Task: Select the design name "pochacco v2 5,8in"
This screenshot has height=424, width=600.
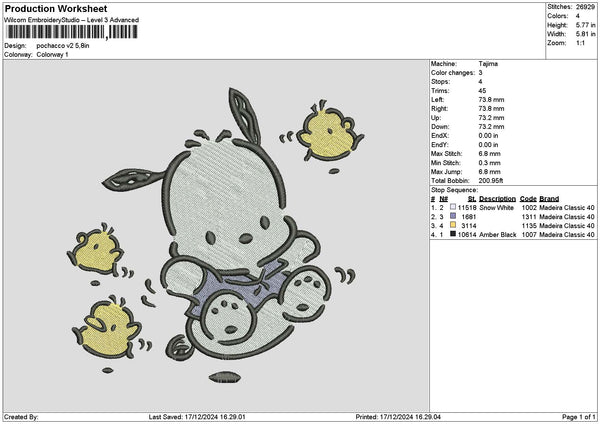Action: tap(63, 46)
